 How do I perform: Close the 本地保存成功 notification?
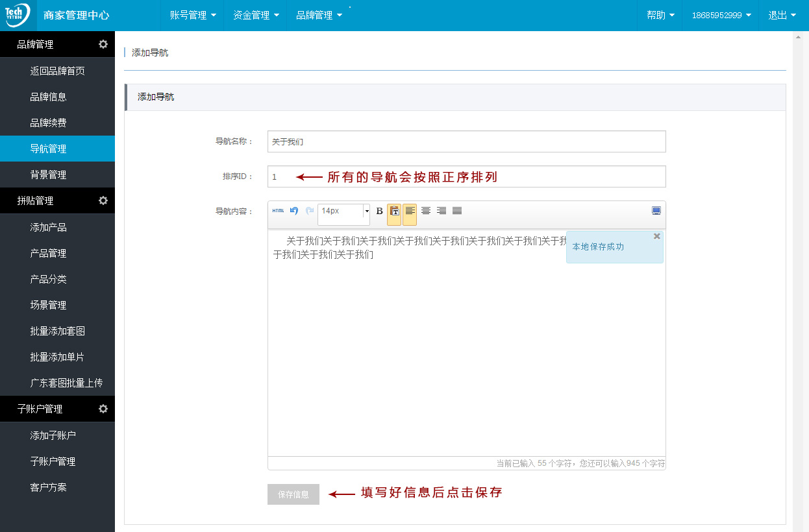657,236
